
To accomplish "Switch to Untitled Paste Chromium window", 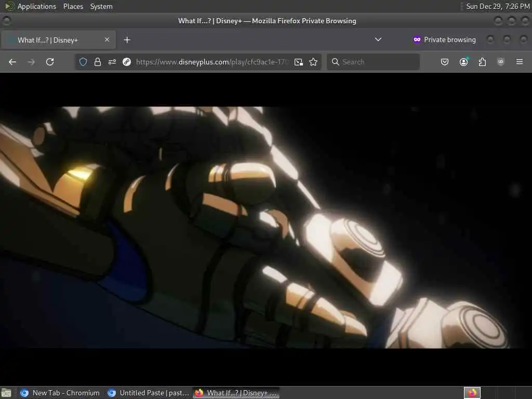I will [148, 393].
